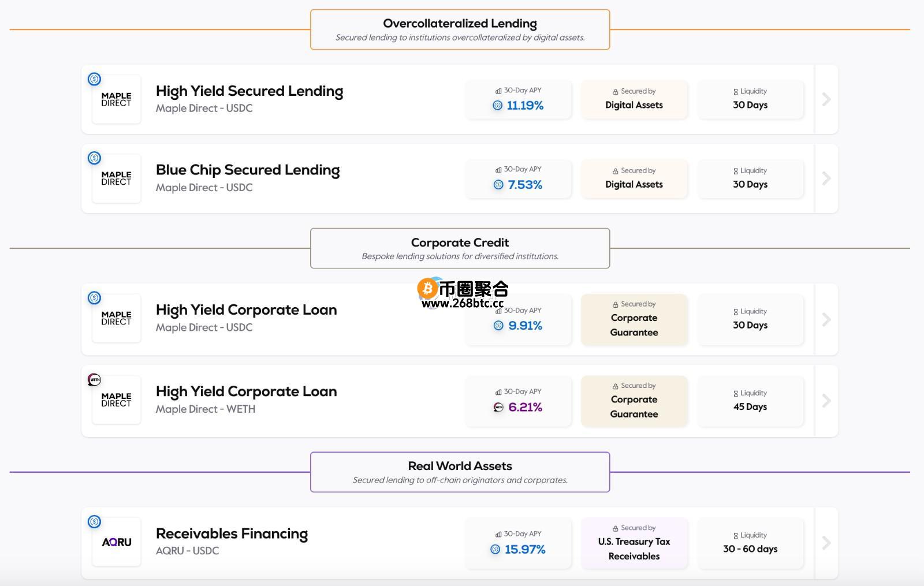Select the Blue Chip Secured Lending title

click(x=248, y=170)
